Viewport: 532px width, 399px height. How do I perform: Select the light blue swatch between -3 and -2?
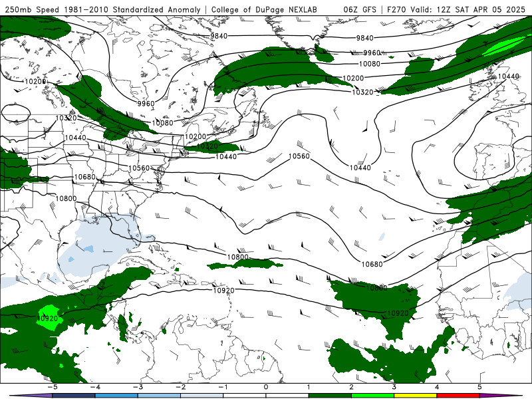click(x=159, y=396)
